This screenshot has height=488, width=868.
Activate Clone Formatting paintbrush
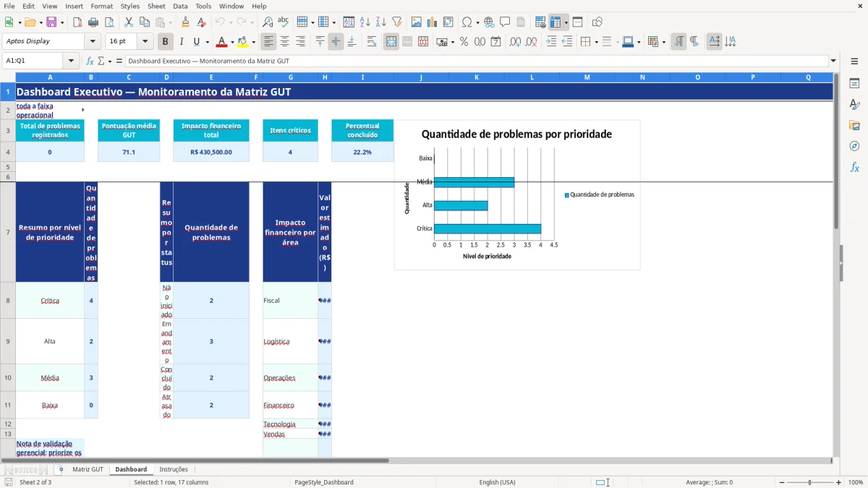coord(186,22)
